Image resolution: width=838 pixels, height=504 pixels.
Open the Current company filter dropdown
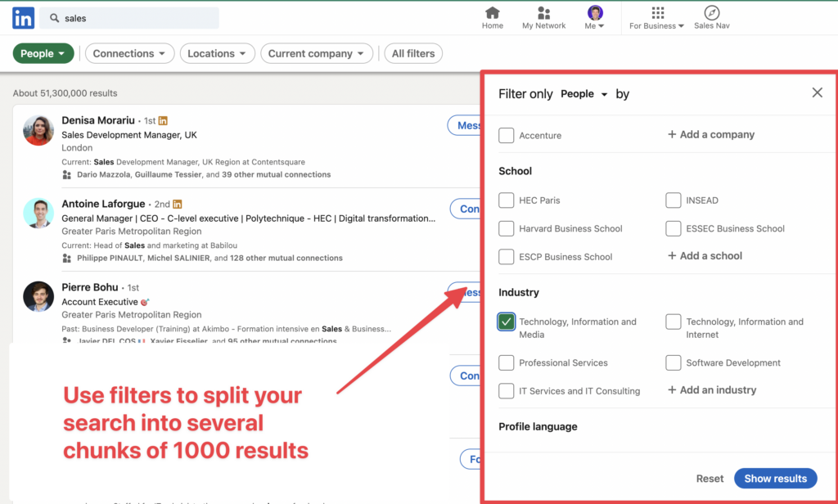(317, 53)
